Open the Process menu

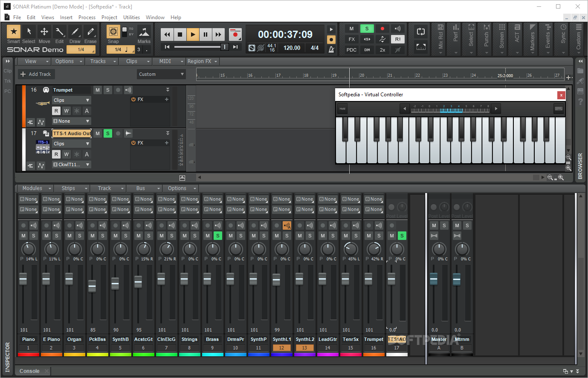click(87, 17)
